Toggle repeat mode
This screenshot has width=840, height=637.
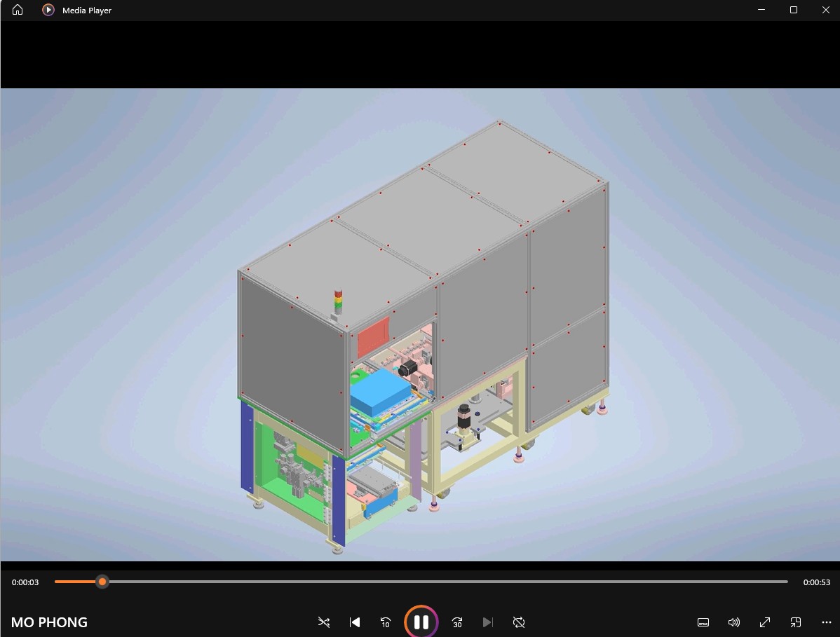click(x=519, y=622)
